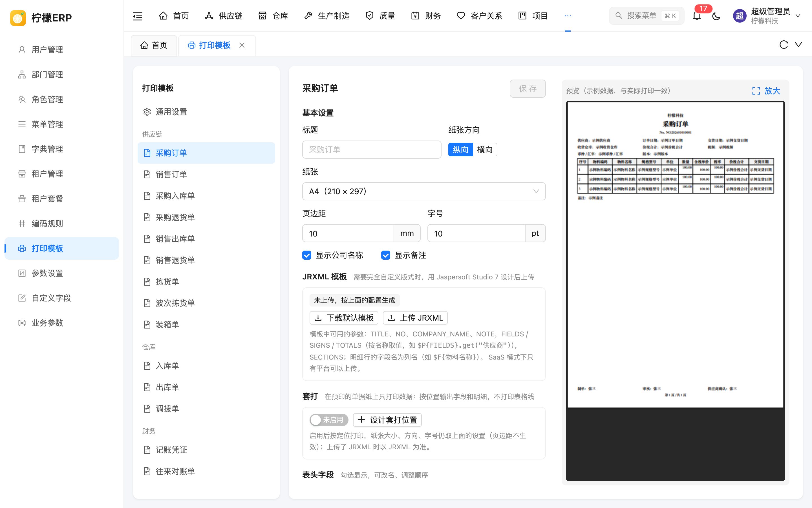Click the 标题 input field
Screen dimensions: 812x508
click(372, 150)
